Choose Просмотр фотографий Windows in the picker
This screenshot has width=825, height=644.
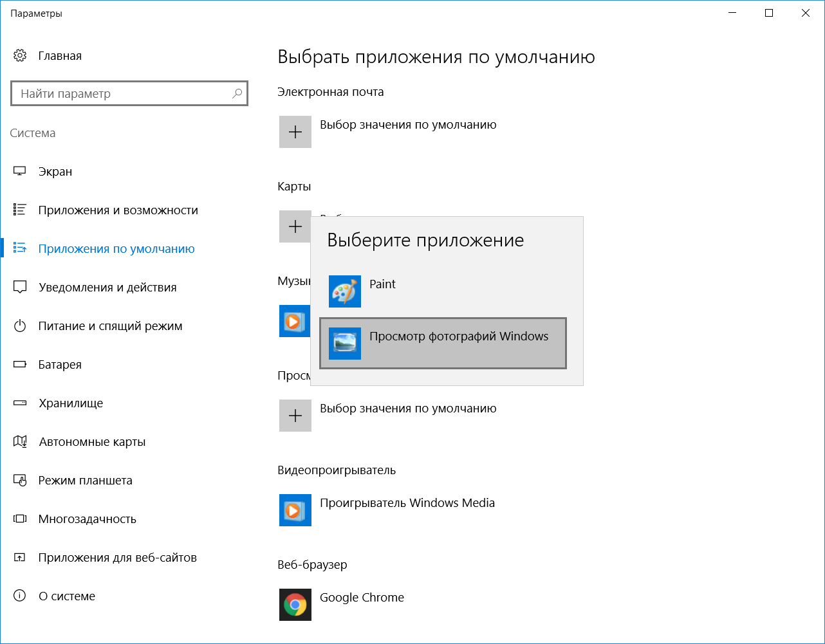[443, 344]
